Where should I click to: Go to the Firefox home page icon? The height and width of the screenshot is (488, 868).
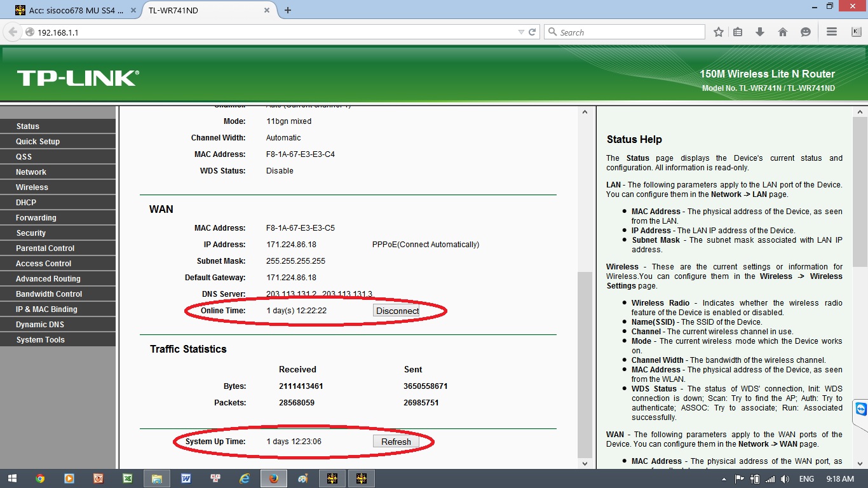tap(783, 32)
